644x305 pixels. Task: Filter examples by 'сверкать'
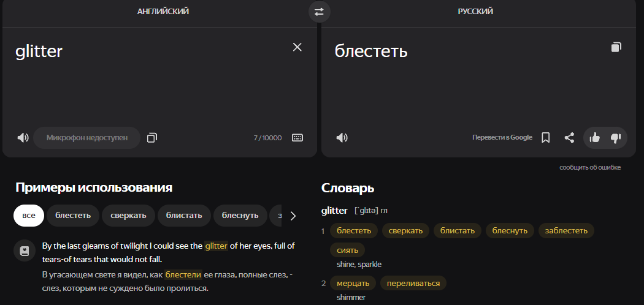pos(128,216)
